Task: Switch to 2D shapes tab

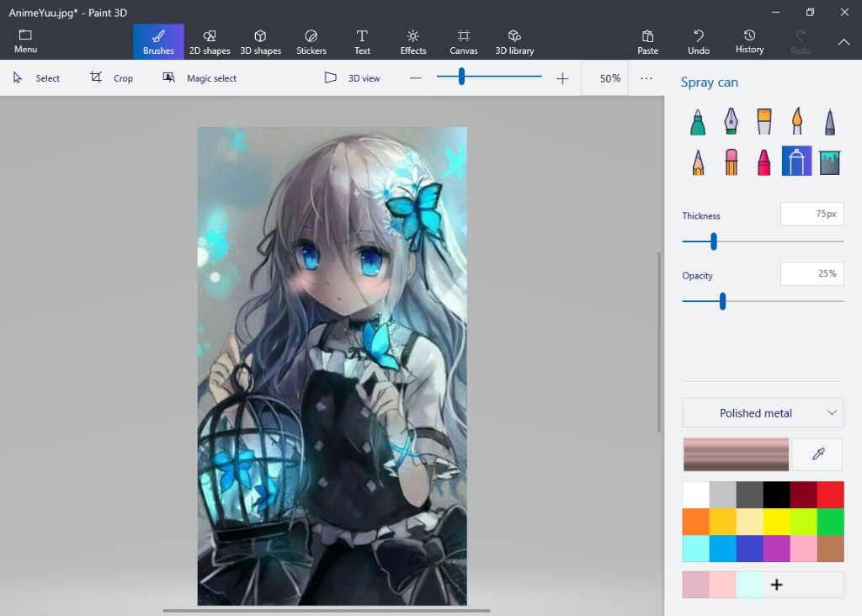Action: (210, 42)
